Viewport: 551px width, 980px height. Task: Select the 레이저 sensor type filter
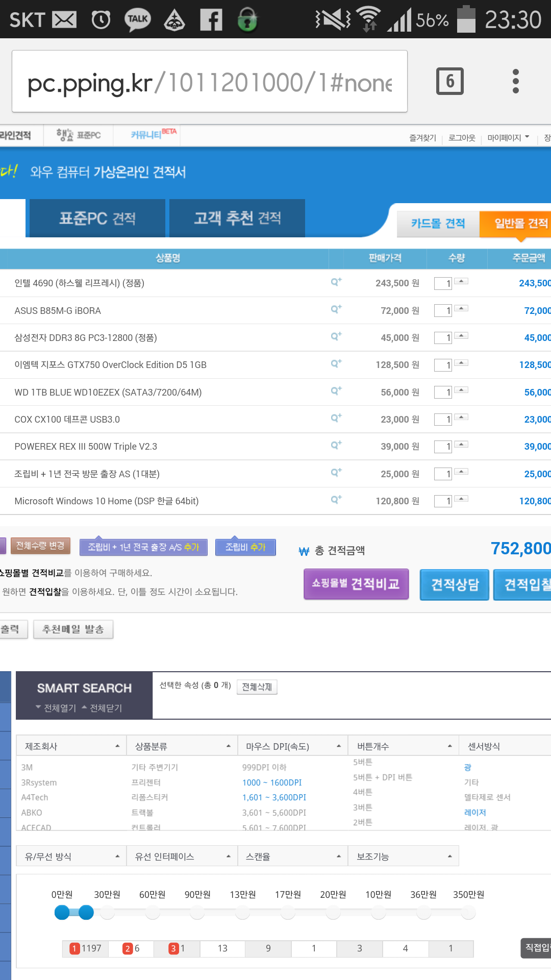pos(474,813)
